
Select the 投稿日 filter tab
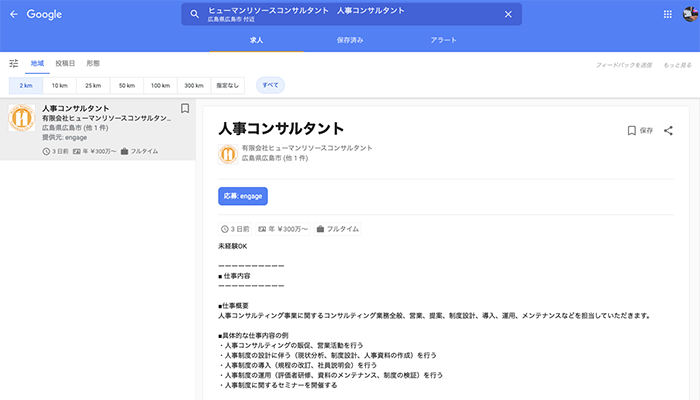click(65, 63)
